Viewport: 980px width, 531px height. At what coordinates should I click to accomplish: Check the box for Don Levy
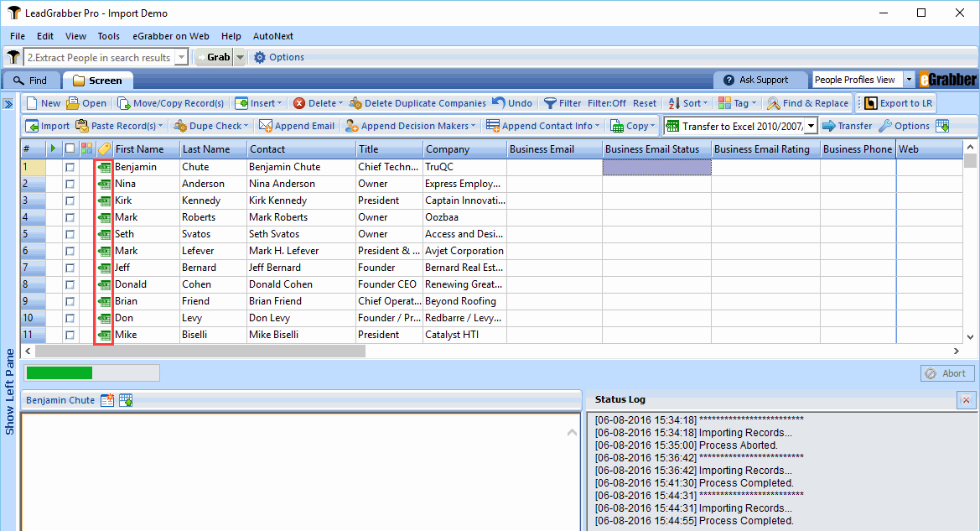tap(70, 319)
